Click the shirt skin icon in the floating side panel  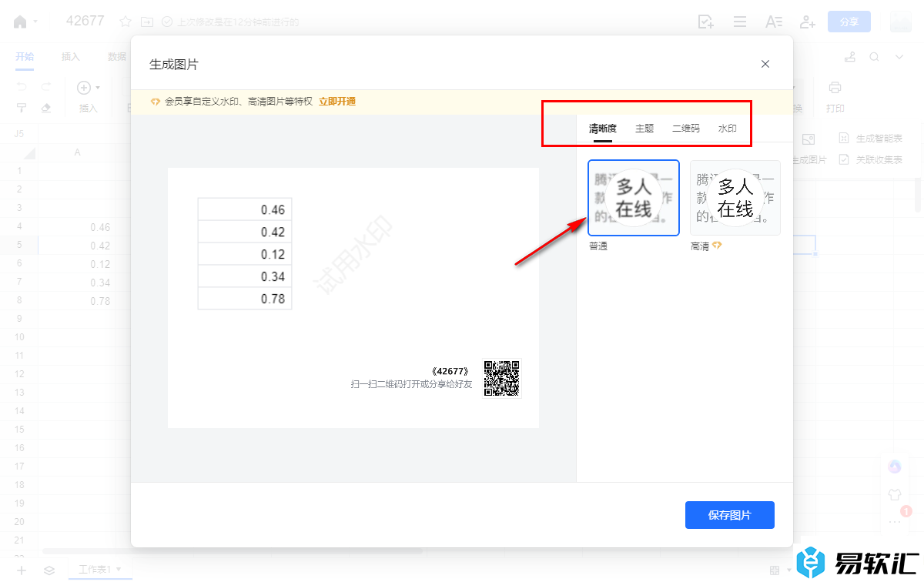pyautogui.click(x=895, y=495)
